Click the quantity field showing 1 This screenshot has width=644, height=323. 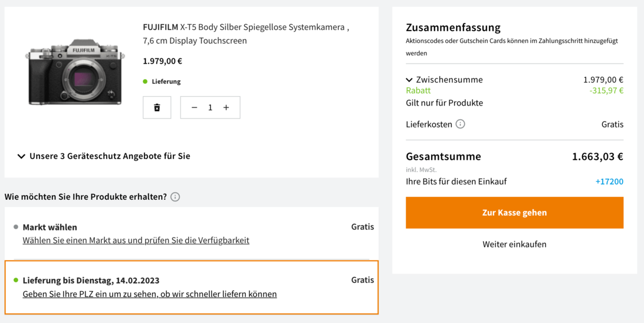click(x=210, y=107)
